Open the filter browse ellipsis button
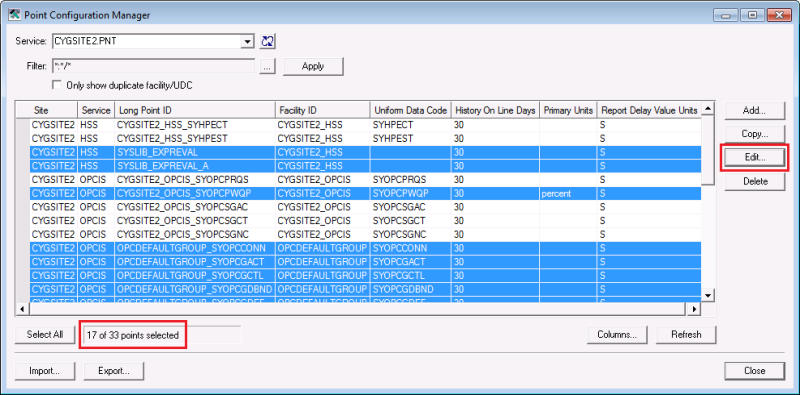This screenshot has width=800, height=395. point(267,66)
